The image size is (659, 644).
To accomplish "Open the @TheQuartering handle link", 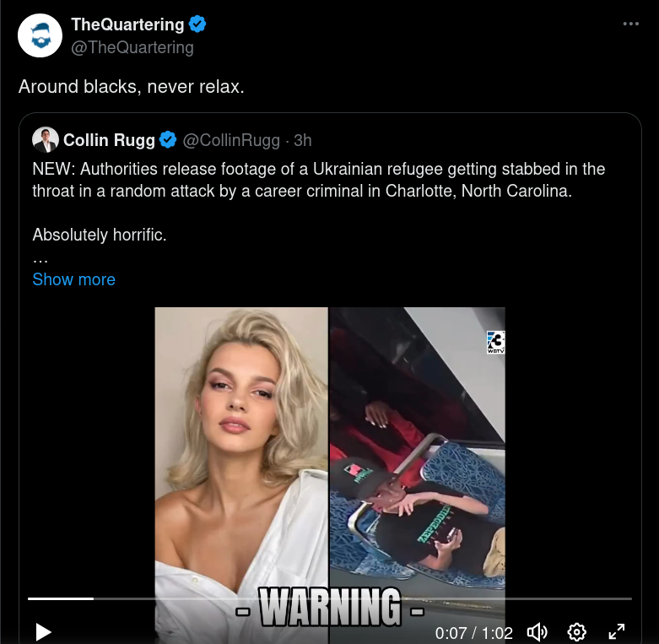I will click(132, 47).
